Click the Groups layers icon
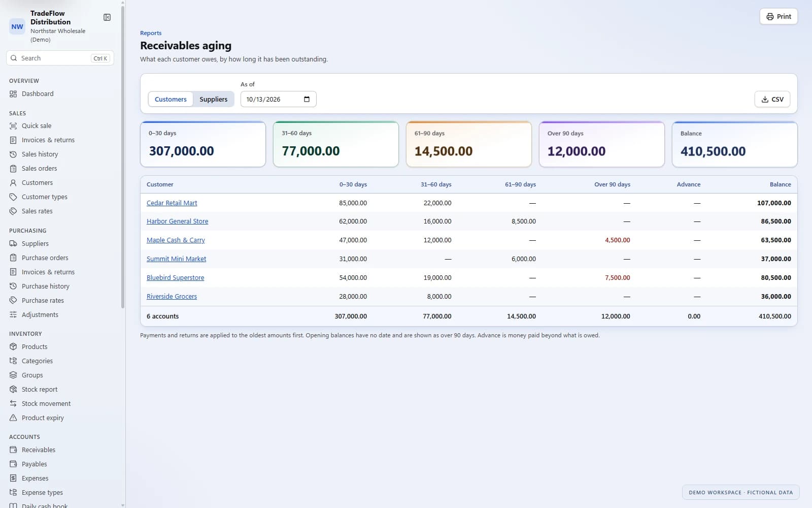Viewport: 812px width, 508px height. (x=13, y=375)
